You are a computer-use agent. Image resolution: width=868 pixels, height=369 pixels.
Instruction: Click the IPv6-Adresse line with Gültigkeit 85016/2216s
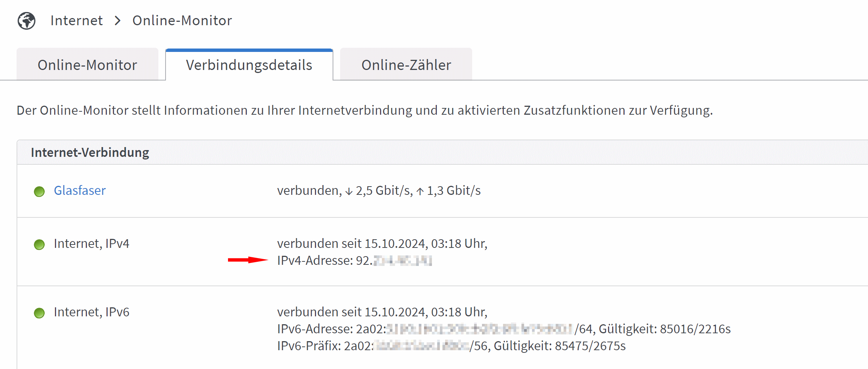coord(503,329)
